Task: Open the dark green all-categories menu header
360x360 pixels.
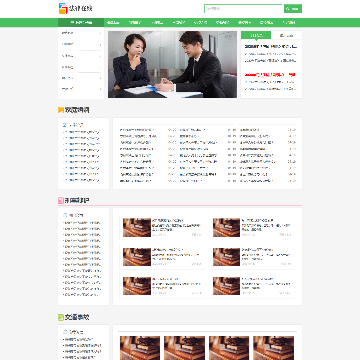Action: pyautogui.click(x=81, y=23)
